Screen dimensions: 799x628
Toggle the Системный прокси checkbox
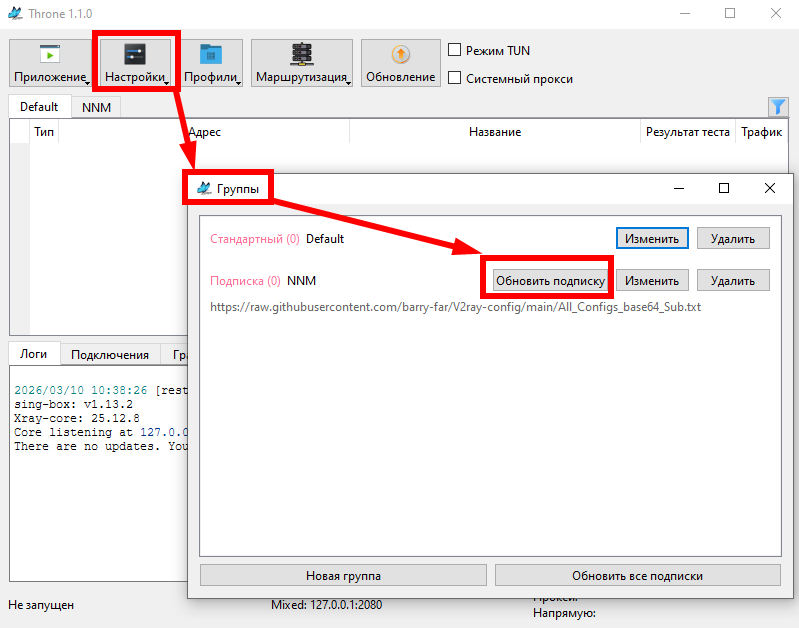(x=454, y=78)
